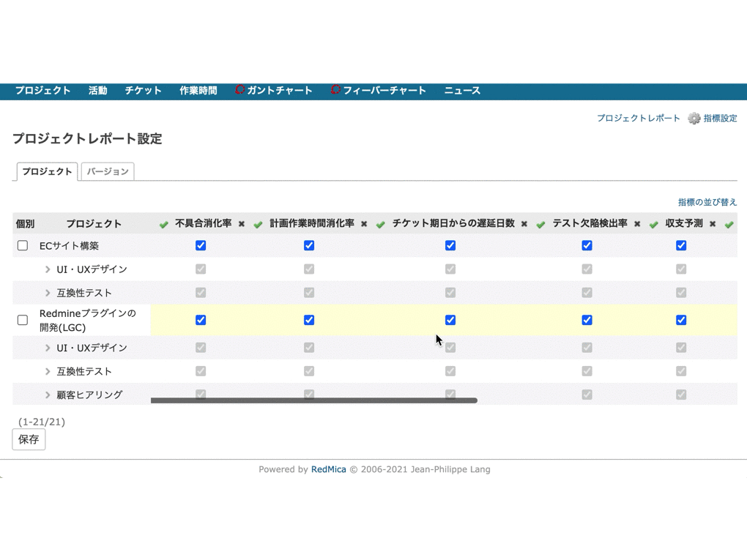
Task: Click green check before 収支予測 header
Action: coord(653,224)
